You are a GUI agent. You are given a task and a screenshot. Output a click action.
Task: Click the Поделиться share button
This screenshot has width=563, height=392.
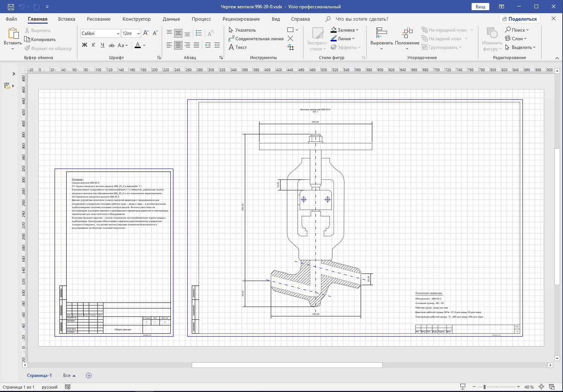click(519, 19)
